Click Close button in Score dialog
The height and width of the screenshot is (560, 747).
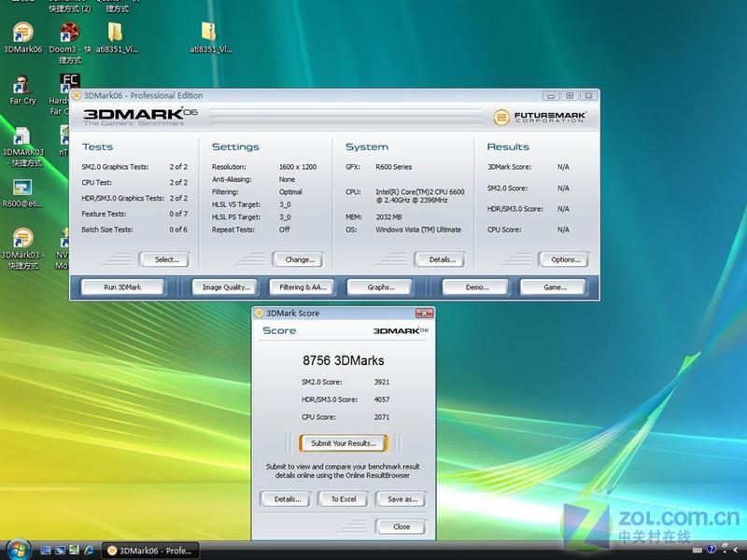tap(401, 526)
